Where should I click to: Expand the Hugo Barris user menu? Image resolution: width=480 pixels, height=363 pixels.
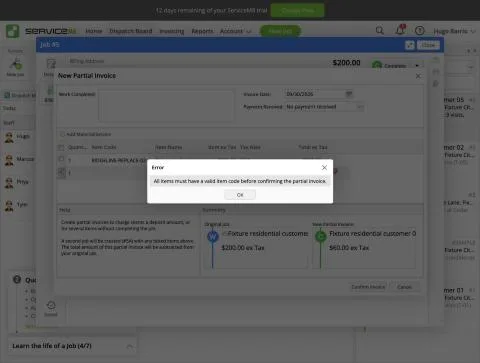point(454,31)
